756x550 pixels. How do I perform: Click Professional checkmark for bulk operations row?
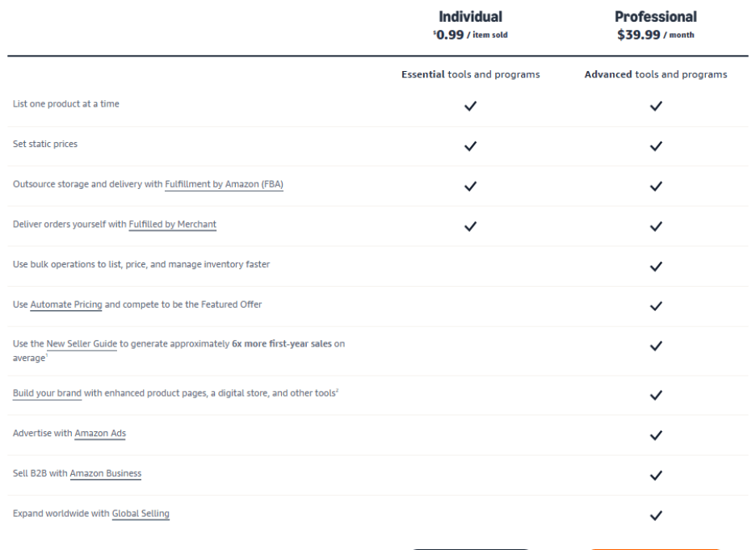pos(656,266)
